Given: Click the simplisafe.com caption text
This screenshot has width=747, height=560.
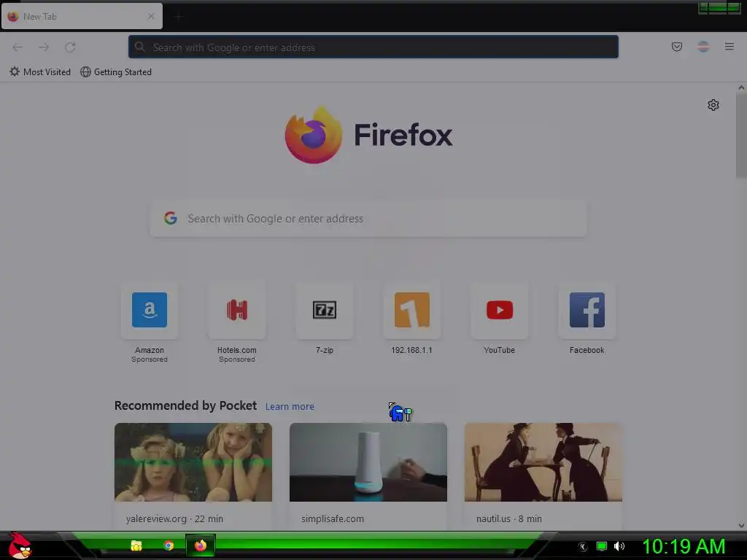Looking at the screenshot, I should tap(333, 518).
